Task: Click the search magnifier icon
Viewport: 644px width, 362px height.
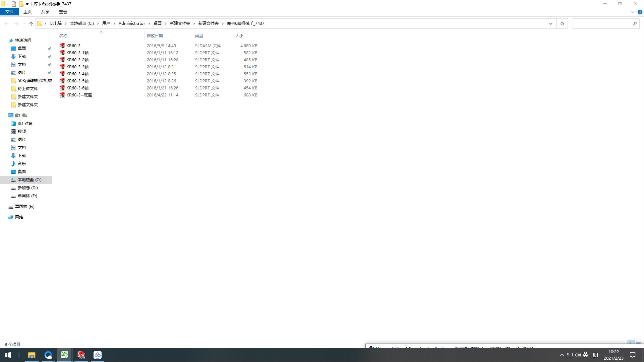Action: coord(635,23)
